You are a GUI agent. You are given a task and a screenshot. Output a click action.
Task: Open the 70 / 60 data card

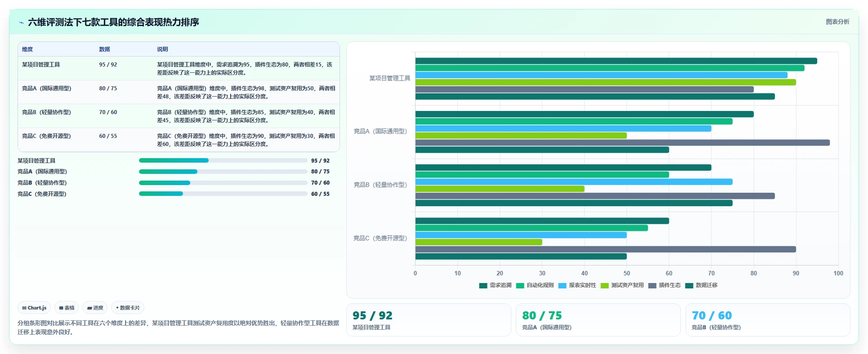click(768, 320)
